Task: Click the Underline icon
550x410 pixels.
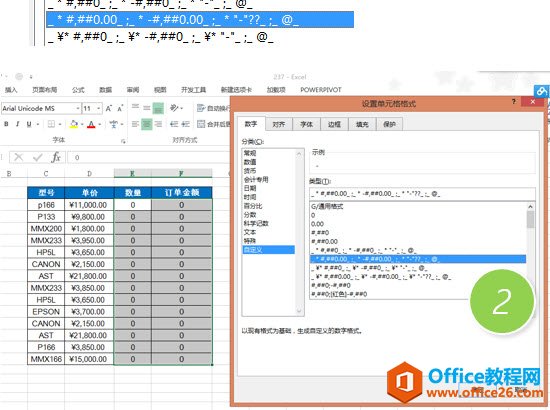Action: 29,124
